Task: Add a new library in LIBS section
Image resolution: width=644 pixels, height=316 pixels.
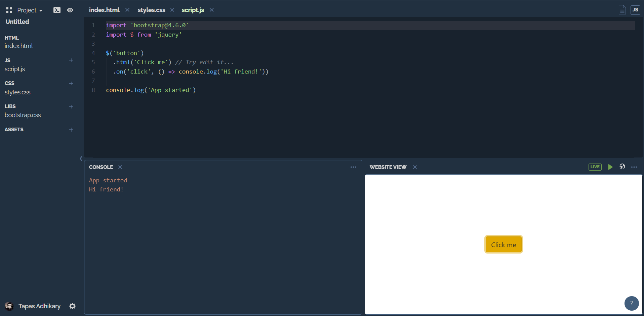Action: (x=71, y=107)
